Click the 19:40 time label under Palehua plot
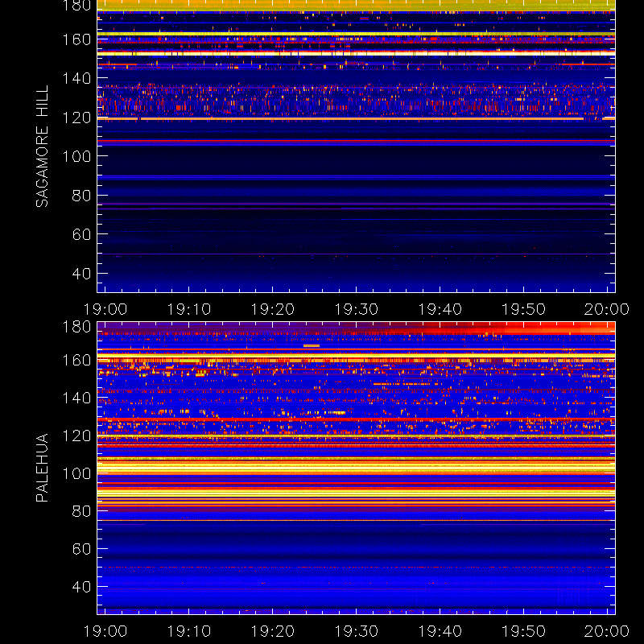The width and height of the screenshot is (644, 644). click(440, 631)
